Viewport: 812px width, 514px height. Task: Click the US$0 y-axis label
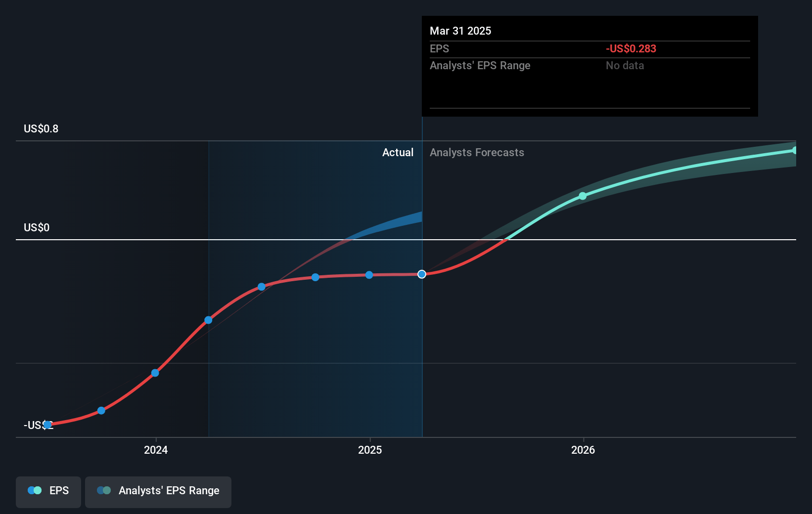coord(37,228)
